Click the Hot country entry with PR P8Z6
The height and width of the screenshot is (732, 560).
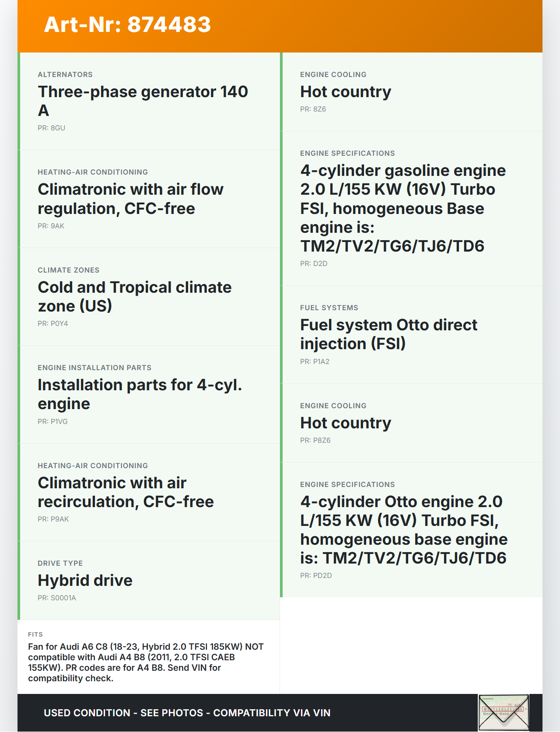345,423
